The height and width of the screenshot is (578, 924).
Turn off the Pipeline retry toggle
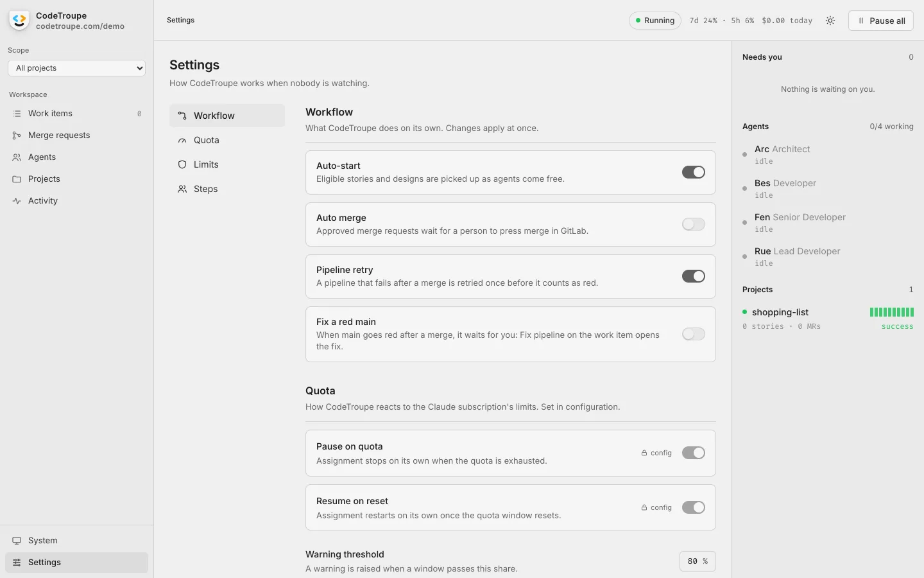(x=694, y=276)
